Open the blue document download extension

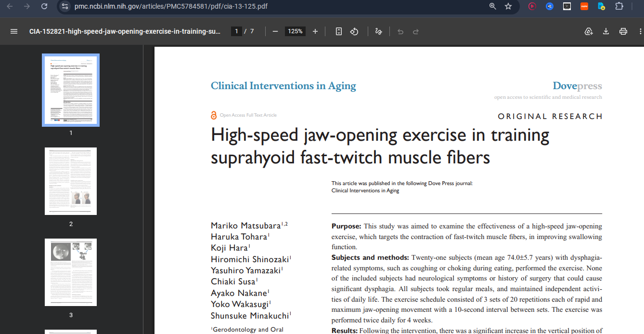[x=601, y=6]
